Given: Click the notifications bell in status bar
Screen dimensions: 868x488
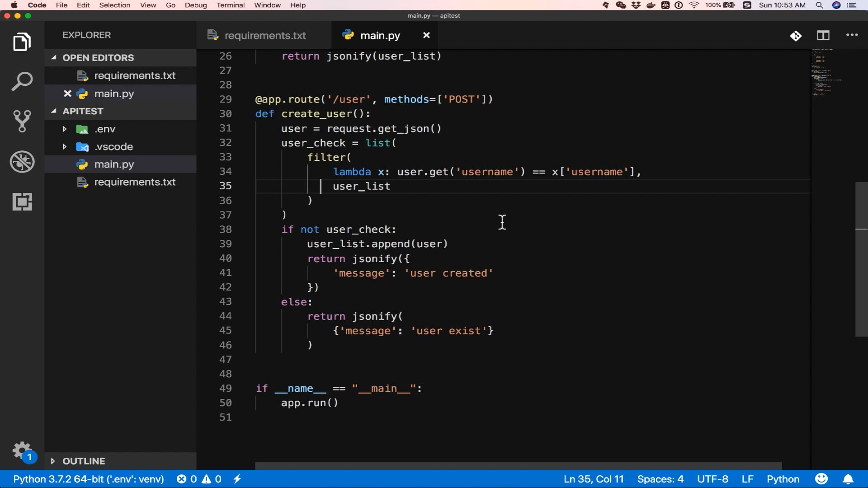Looking at the screenshot, I should tap(848, 479).
